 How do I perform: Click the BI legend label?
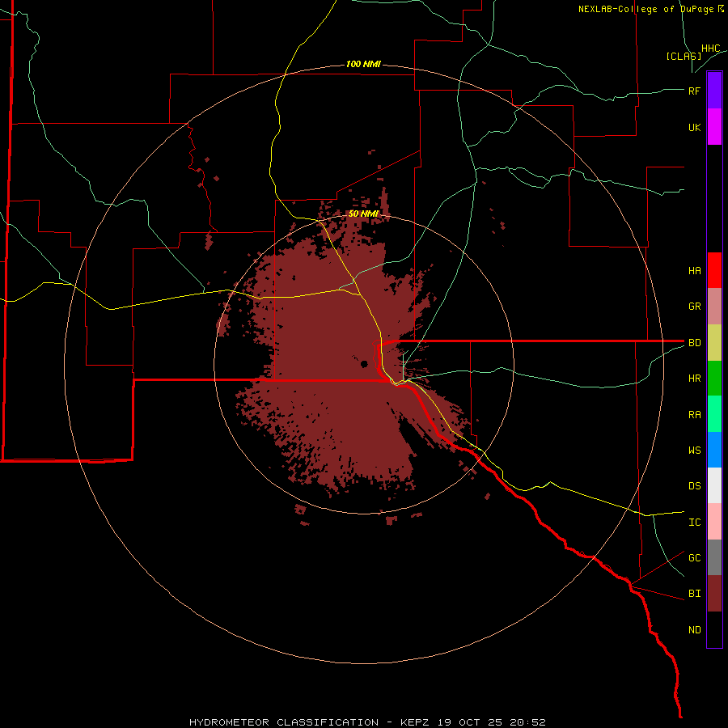pyautogui.click(x=694, y=594)
